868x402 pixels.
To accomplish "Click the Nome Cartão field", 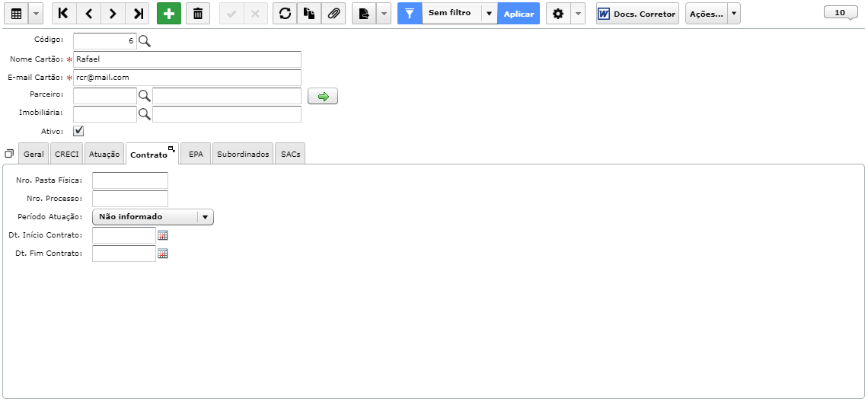I will point(187,59).
